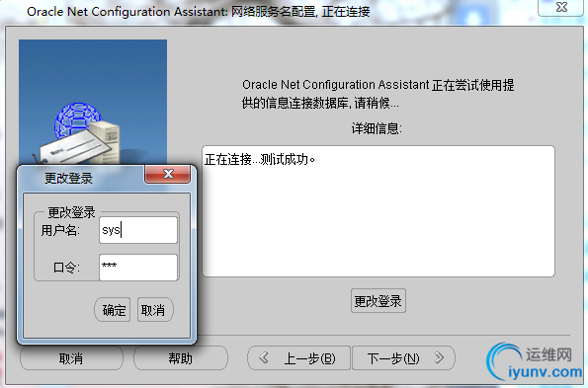The width and height of the screenshot is (588, 388).
Task: Close the 更改登录 dialog with red X
Action: [x=168, y=174]
